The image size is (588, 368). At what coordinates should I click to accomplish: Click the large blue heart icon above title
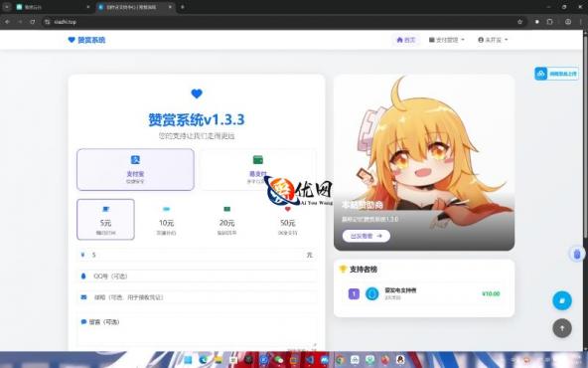(197, 93)
